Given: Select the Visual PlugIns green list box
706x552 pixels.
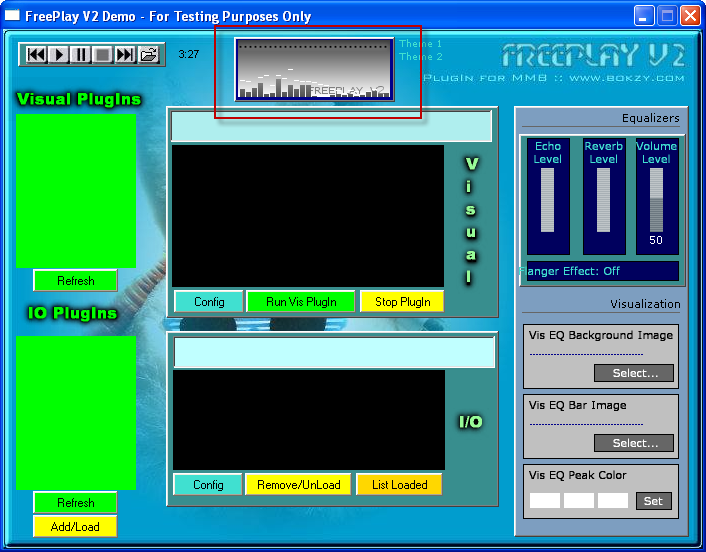Looking at the screenshot, I should (76, 190).
